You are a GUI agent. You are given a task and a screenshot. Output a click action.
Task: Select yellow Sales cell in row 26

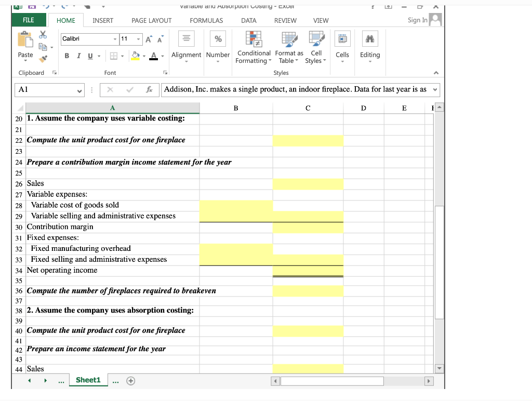(308, 184)
